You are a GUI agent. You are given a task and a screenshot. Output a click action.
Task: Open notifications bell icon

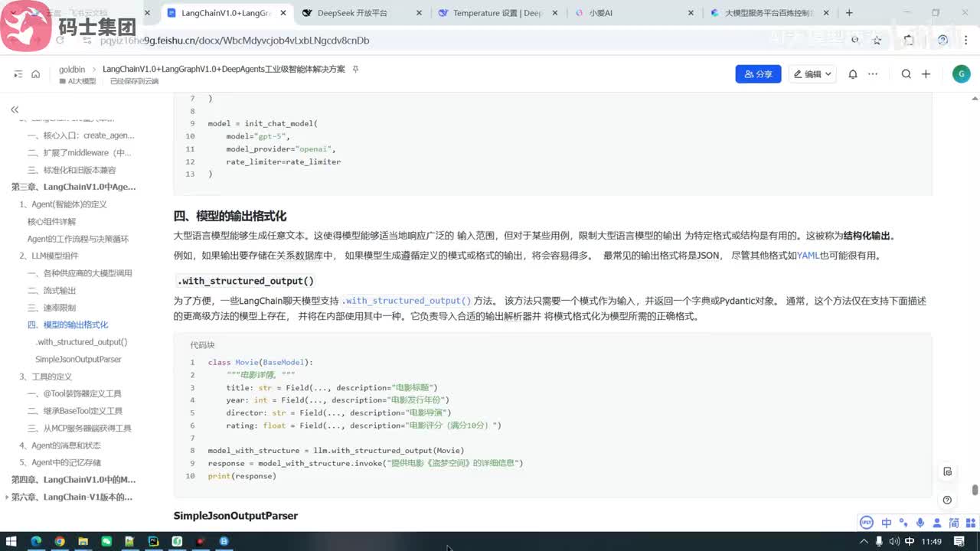pos(853,74)
